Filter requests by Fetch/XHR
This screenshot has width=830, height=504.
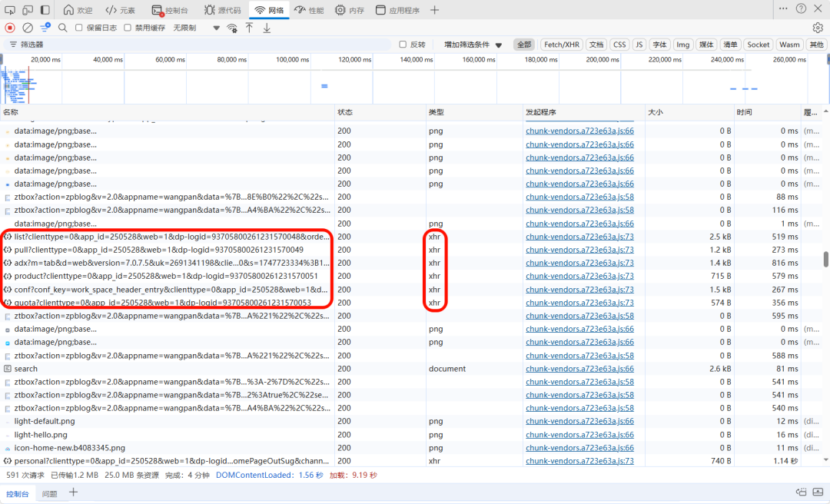pyautogui.click(x=559, y=44)
